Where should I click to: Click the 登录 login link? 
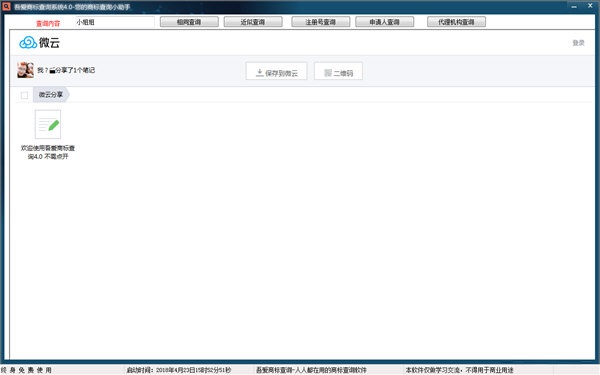pos(578,43)
